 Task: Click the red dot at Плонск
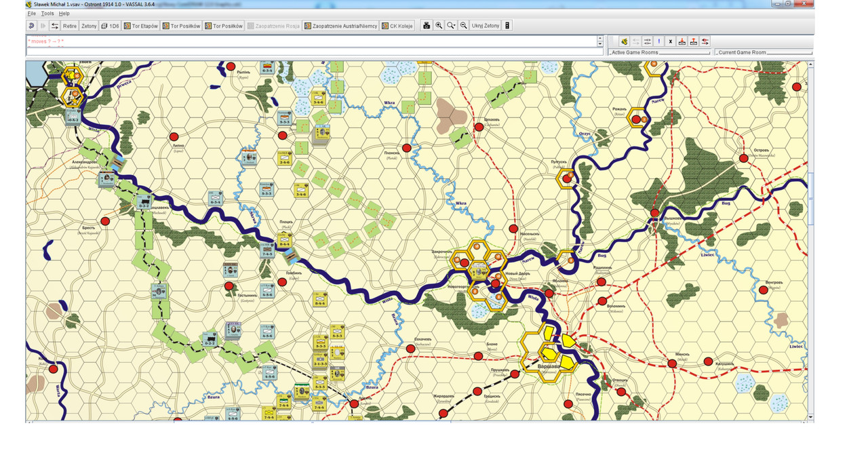[x=407, y=148]
